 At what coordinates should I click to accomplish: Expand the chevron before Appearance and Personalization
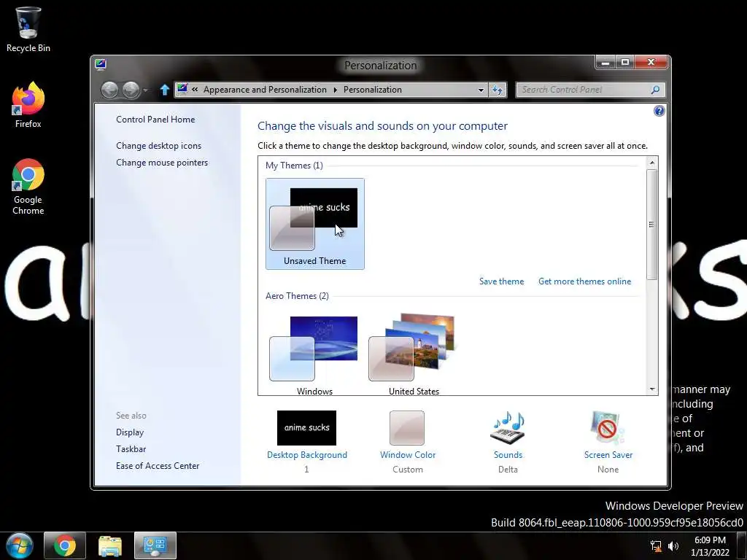coord(195,90)
